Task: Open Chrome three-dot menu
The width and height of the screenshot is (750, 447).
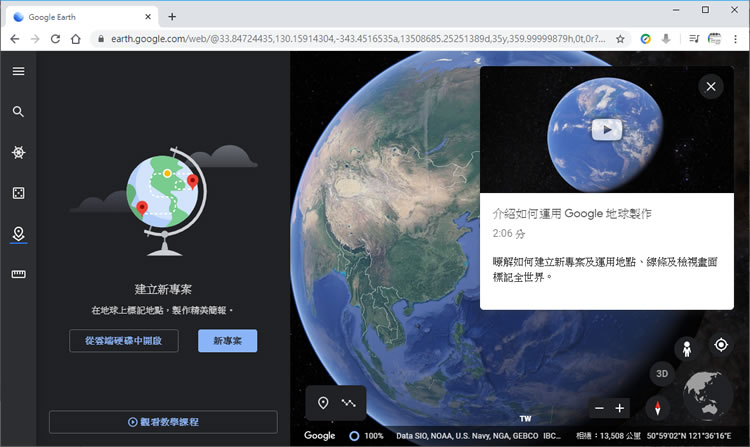Action: coord(735,39)
